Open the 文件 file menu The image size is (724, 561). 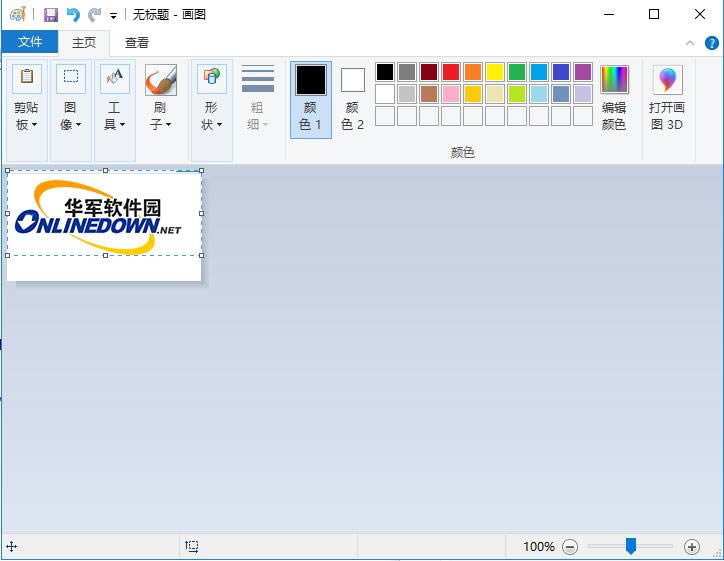tap(30, 42)
